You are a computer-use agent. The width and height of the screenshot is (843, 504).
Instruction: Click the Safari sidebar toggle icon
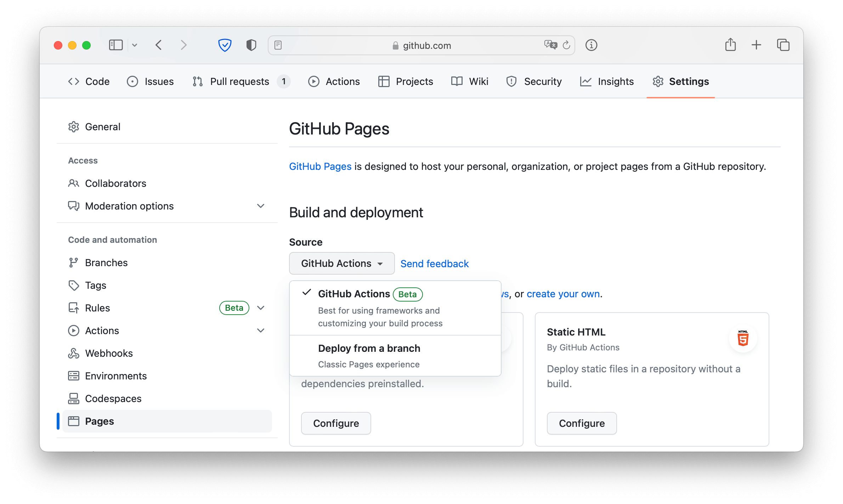[116, 45]
